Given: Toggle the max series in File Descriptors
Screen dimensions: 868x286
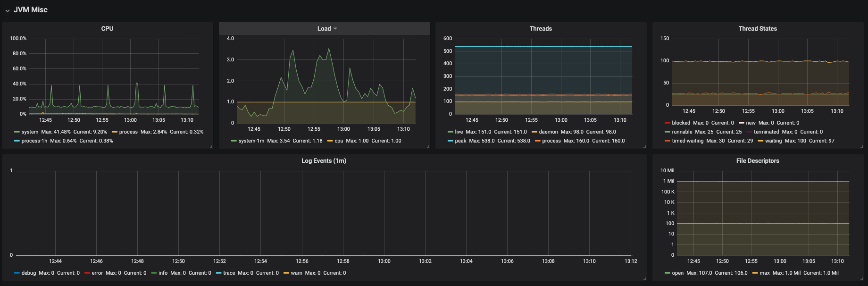Looking at the screenshot, I should coord(764,273).
